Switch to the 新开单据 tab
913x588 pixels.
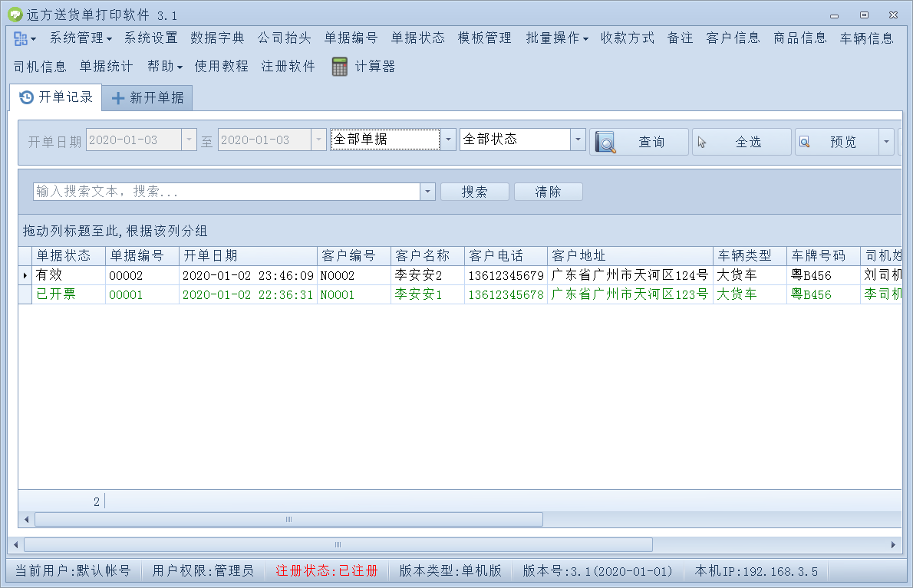[x=147, y=97]
